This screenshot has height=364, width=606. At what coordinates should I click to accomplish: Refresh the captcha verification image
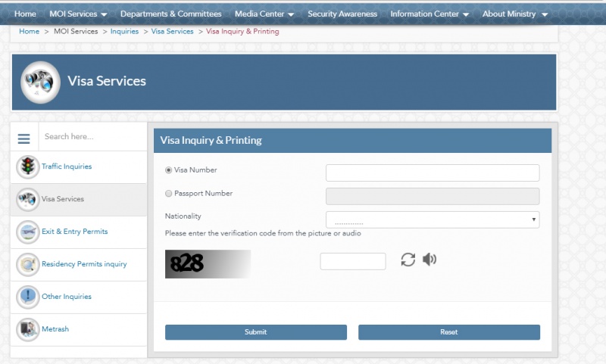408,260
